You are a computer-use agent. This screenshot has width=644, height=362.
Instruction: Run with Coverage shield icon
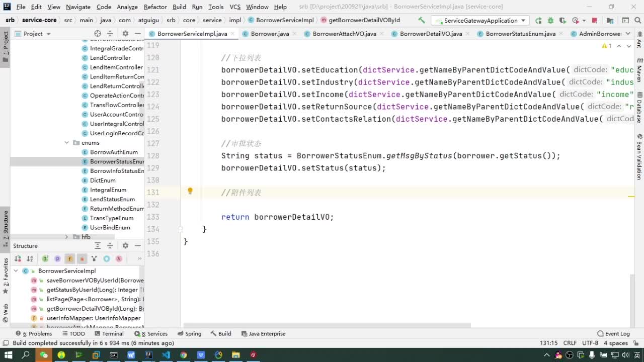click(x=562, y=21)
